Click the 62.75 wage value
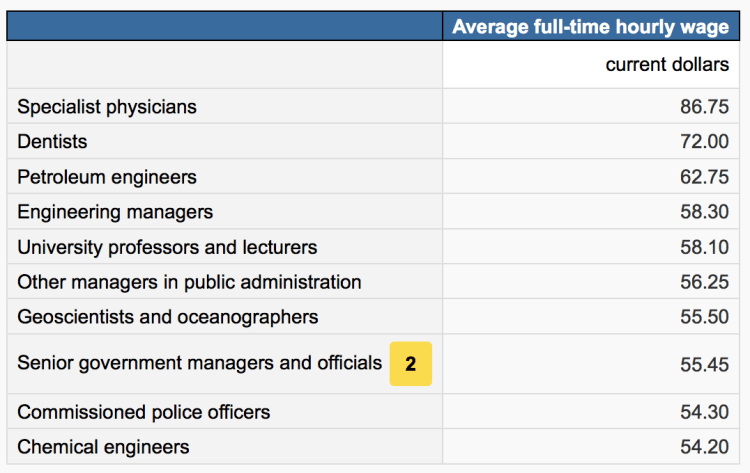The height and width of the screenshot is (473, 750). (704, 177)
